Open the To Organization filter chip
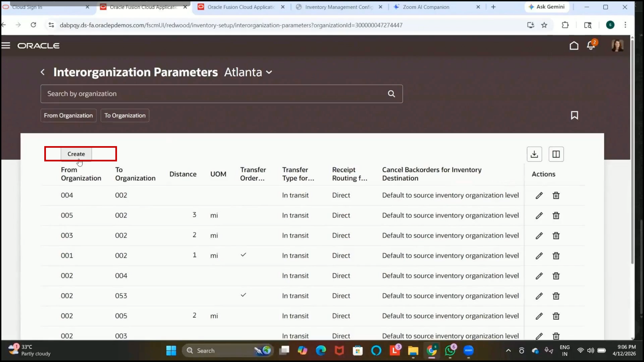 125,115
